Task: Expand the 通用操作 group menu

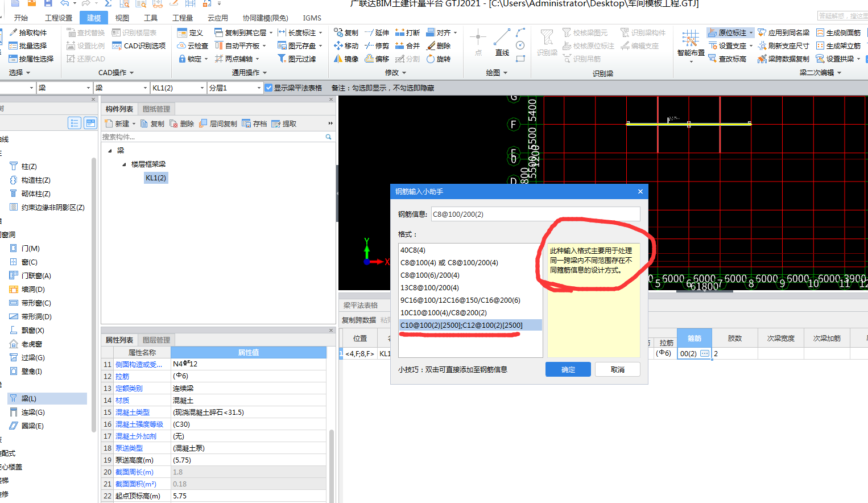Action: point(249,72)
